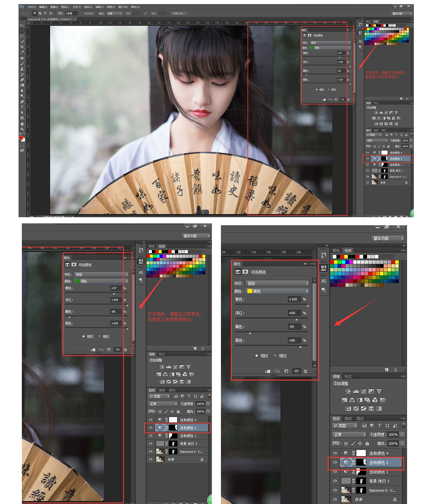Add a Brightness/Contrast adjustment in the lower-right view
Viewport: 427px width, 504px height.
[x=348, y=391]
